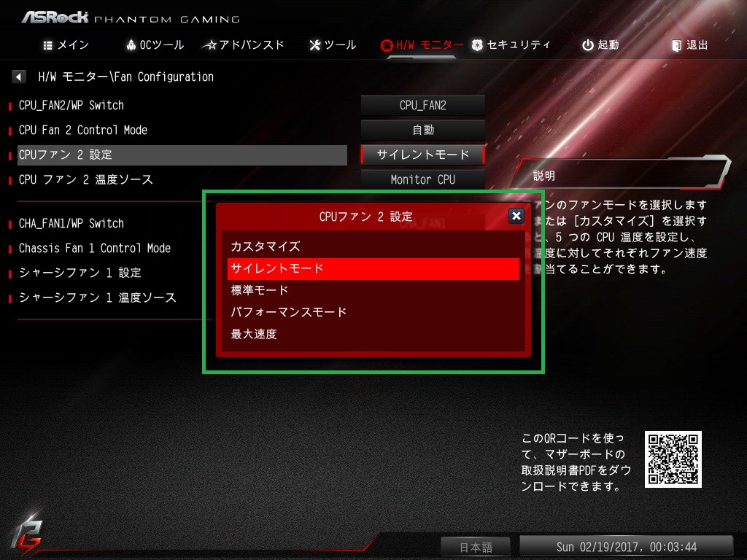The image size is (747, 560).
Task: Open the 起動 tab
Action: (x=600, y=45)
